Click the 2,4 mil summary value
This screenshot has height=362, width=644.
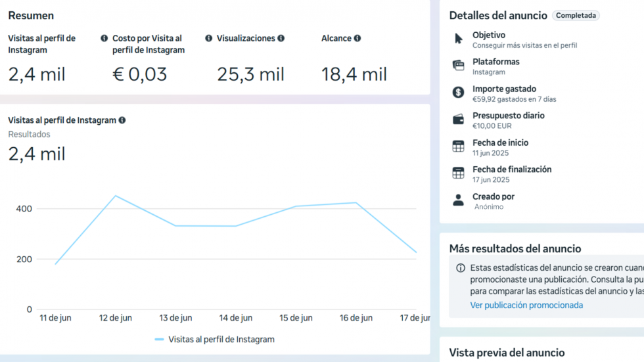37,74
